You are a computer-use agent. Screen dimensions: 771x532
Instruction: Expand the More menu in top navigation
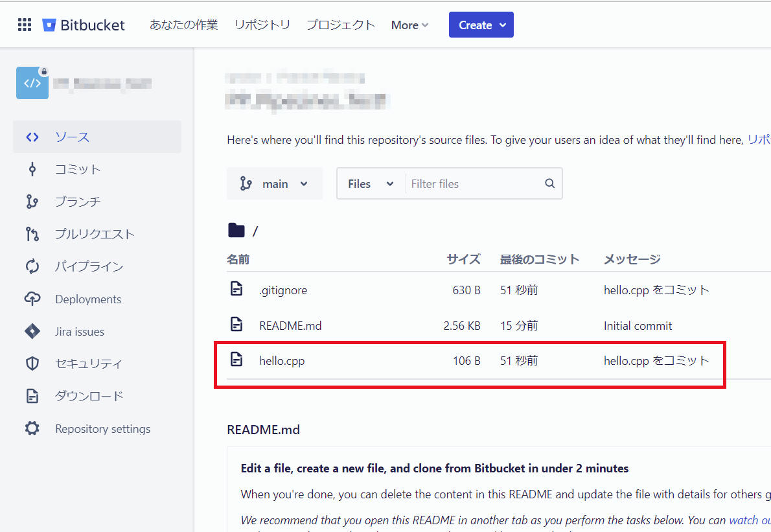pos(409,25)
